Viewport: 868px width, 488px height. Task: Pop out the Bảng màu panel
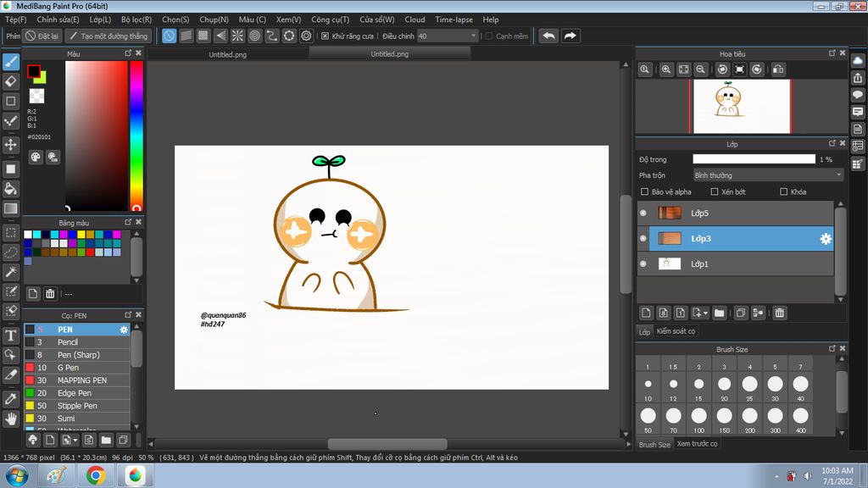[x=128, y=222]
